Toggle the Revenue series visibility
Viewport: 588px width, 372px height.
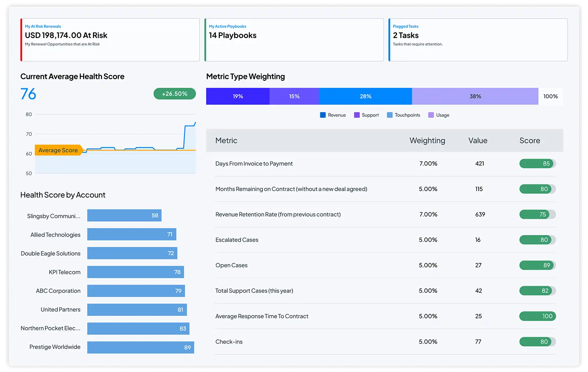[x=323, y=115]
